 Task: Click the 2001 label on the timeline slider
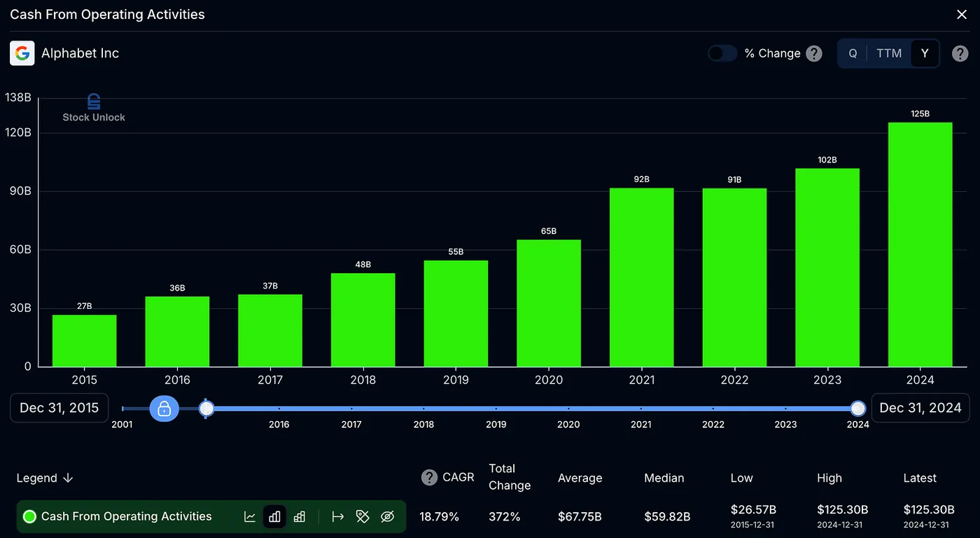click(x=122, y=424)
